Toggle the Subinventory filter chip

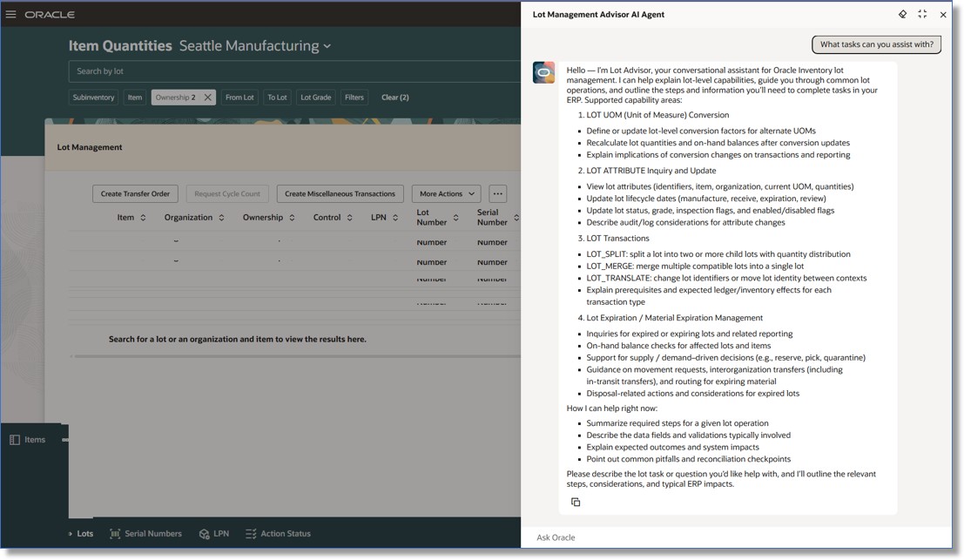(x=93, y=97)
